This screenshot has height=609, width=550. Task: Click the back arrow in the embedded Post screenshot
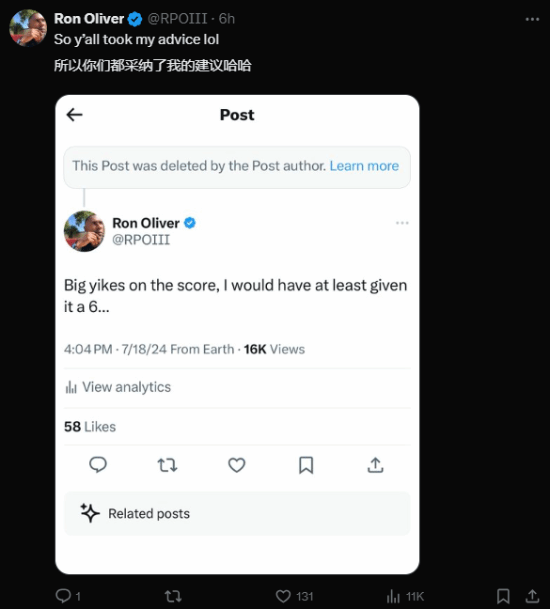click(x=74, y=115)
